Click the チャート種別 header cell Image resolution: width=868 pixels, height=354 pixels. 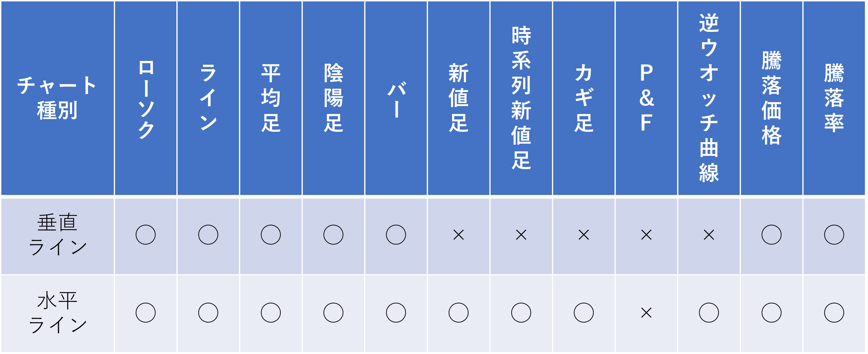[57, 98]
